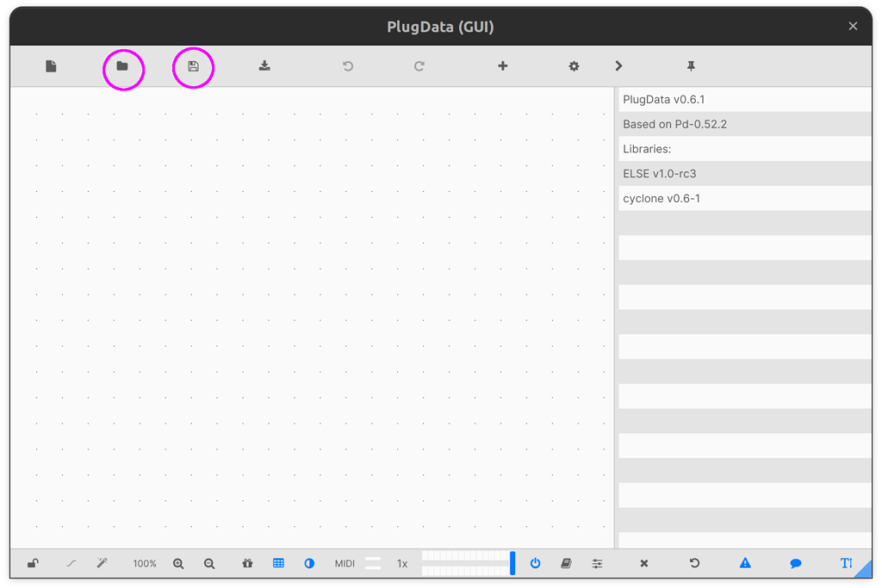882x588 pixels.
Task: Save the patch with the floppy disk icon
Action: click(x=193, y=66)
